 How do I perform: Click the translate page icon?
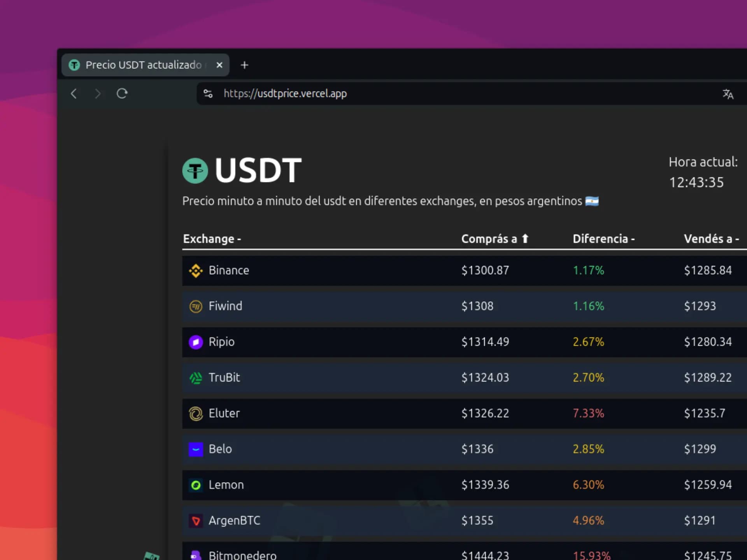728,94
